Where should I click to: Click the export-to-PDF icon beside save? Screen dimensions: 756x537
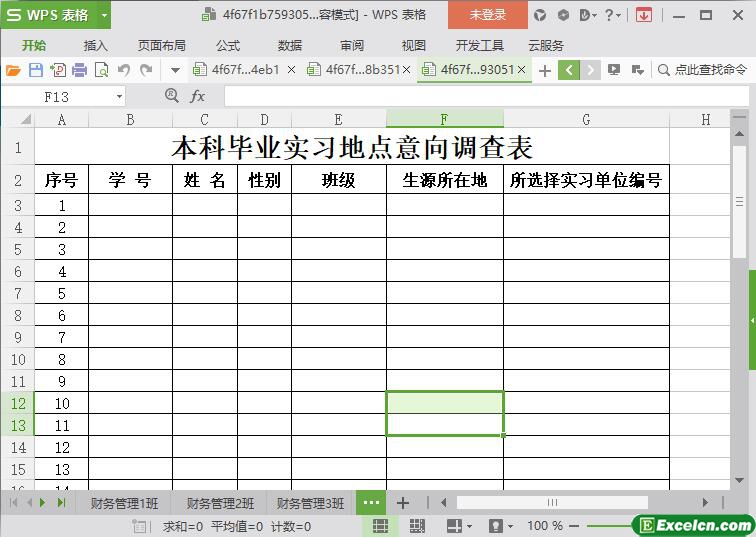58,70
